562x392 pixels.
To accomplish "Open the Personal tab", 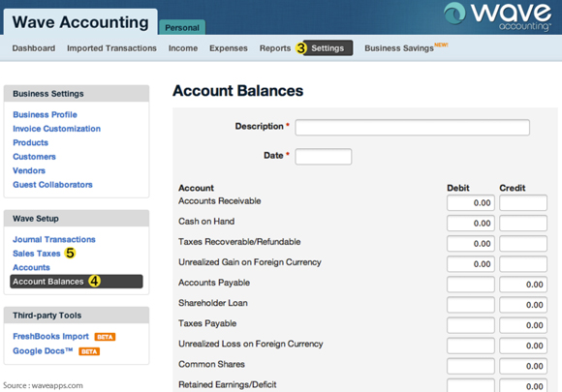I will click(x=182, y=27).
